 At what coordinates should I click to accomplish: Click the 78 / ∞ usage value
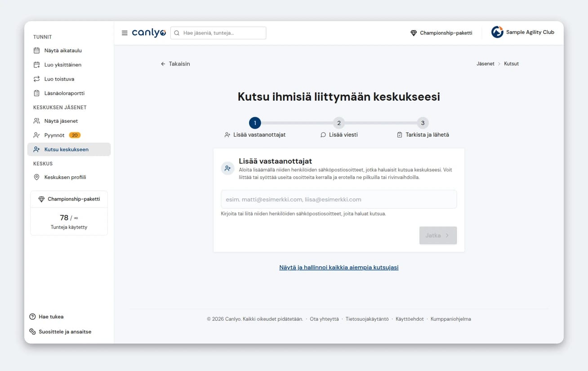click(x=69, y=218)
